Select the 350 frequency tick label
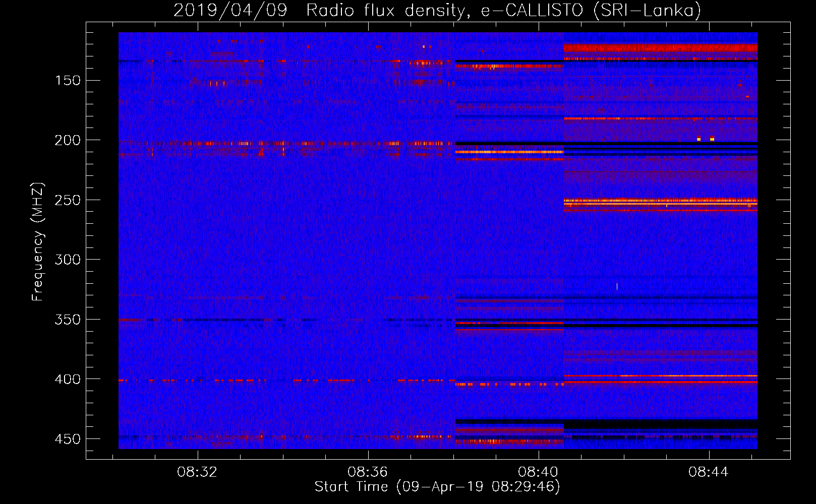The image size is (816, 504). (68, 320)
